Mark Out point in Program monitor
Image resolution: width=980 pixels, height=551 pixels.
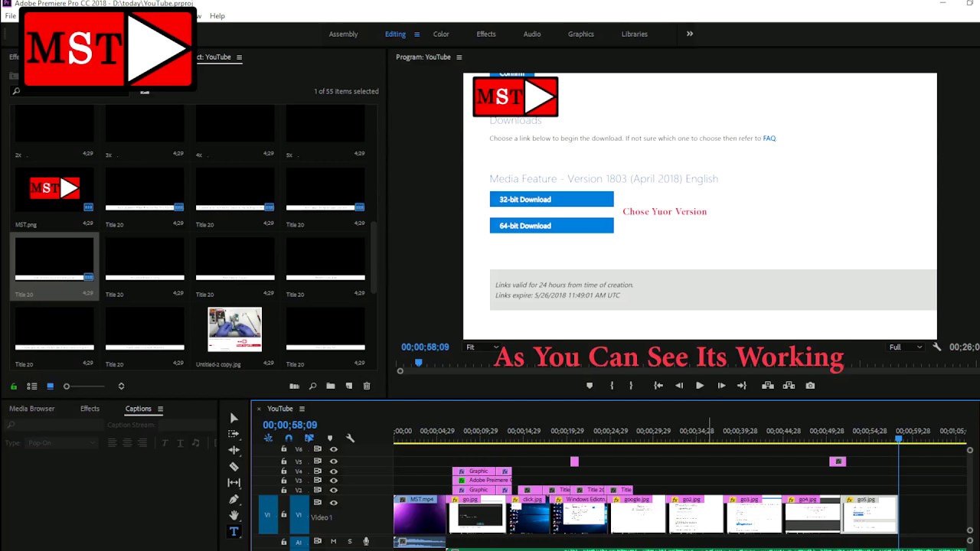tap(631, 386)
